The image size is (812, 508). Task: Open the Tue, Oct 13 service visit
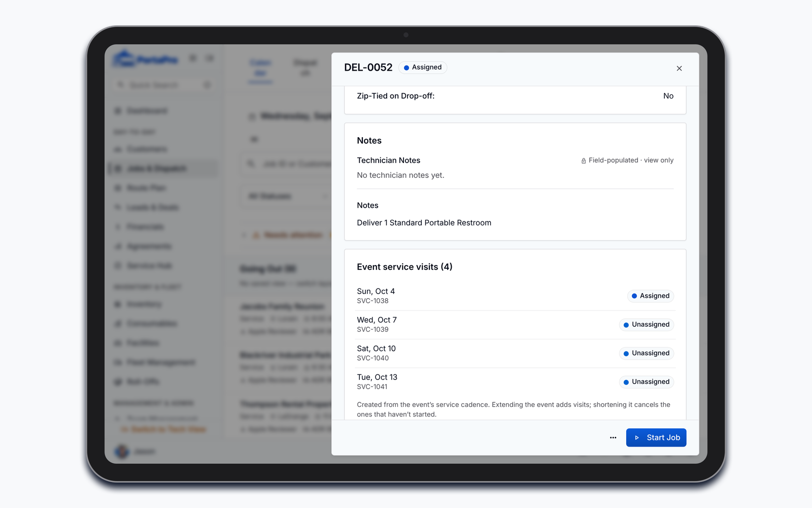[x=515, y=382]
